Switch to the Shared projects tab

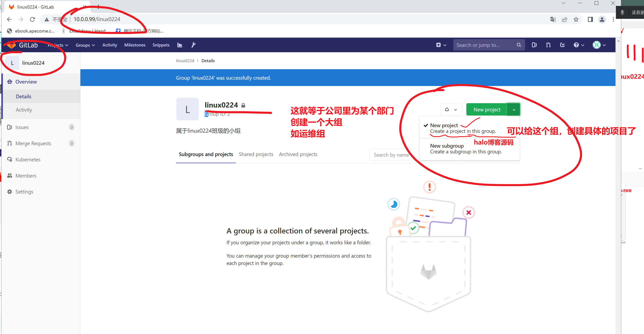click(x=256, y=154)
